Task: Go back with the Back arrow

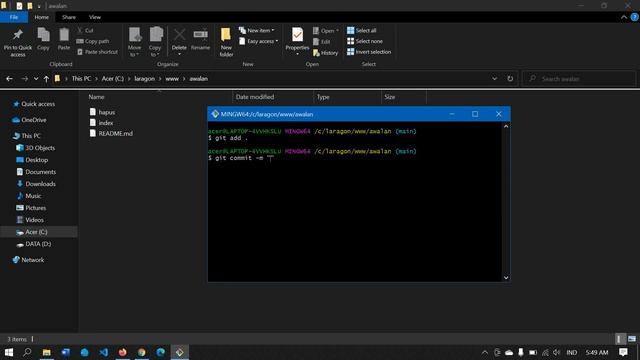Action: [x=9, y=79]
